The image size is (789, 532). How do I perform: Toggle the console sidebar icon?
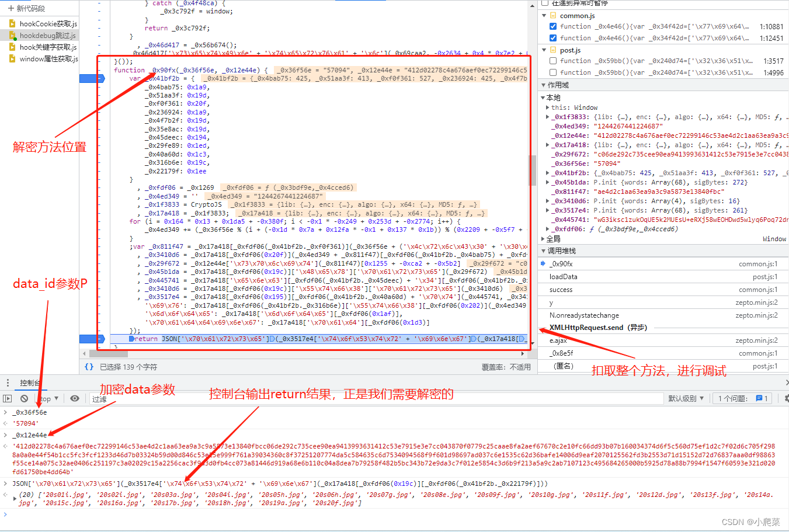tap(8, 398)
